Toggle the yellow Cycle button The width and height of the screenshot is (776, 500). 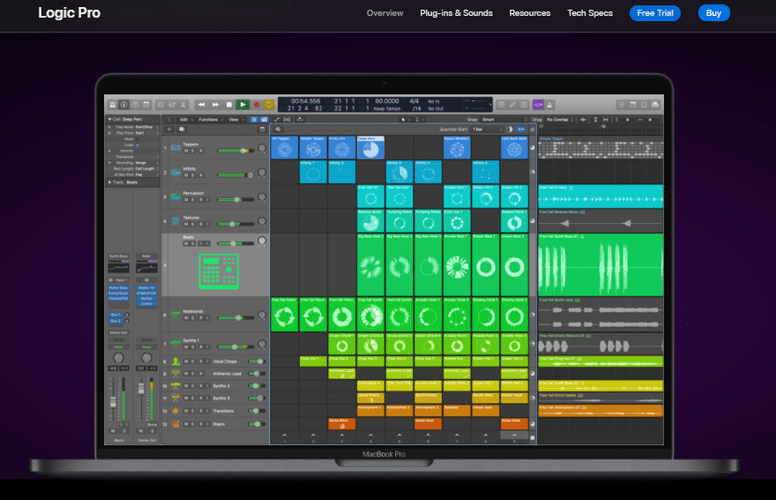269,104
